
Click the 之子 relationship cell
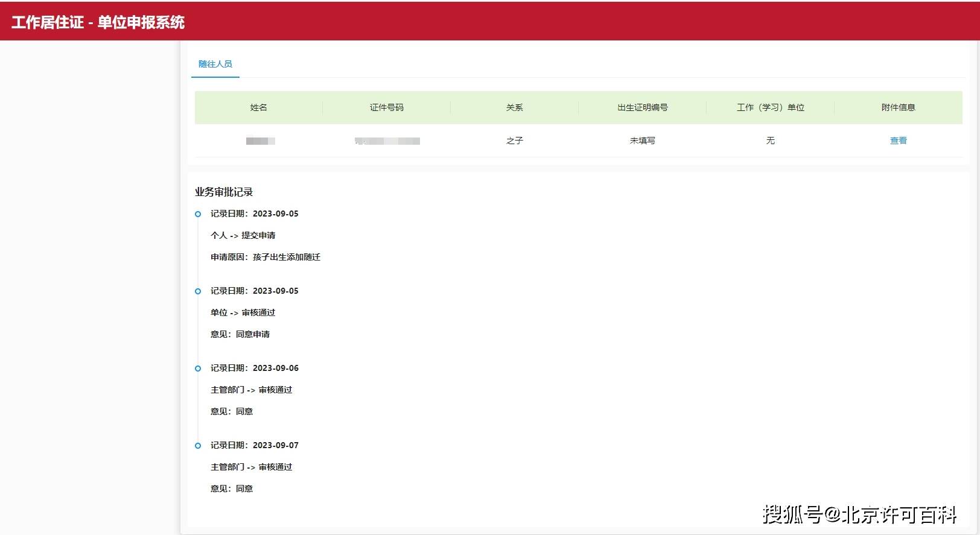pos(514,141)
